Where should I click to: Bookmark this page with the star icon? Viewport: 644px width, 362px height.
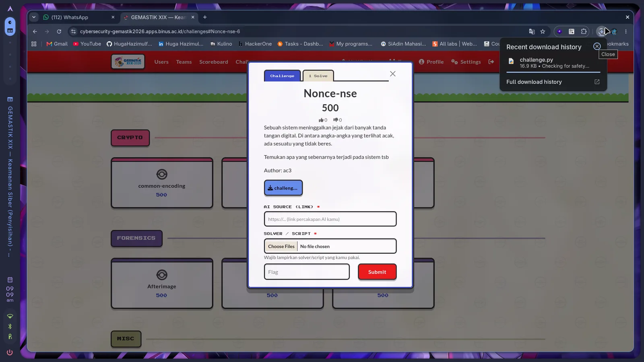click(543, 31)
